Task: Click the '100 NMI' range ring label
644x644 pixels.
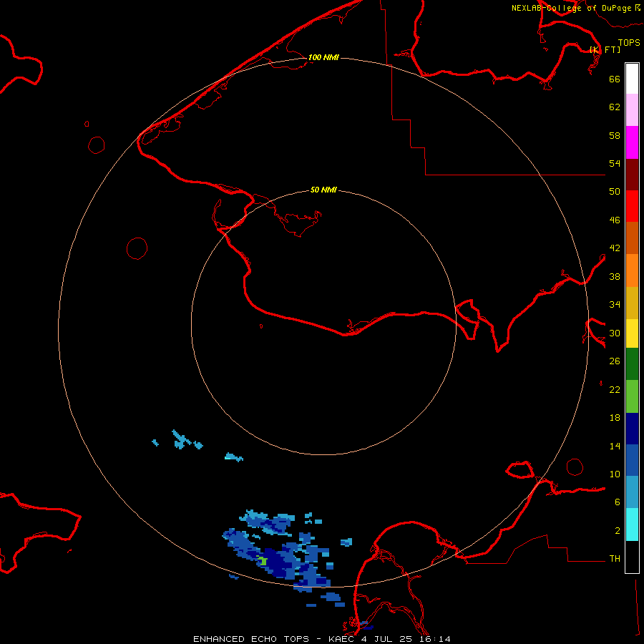Action: point(323,57)
